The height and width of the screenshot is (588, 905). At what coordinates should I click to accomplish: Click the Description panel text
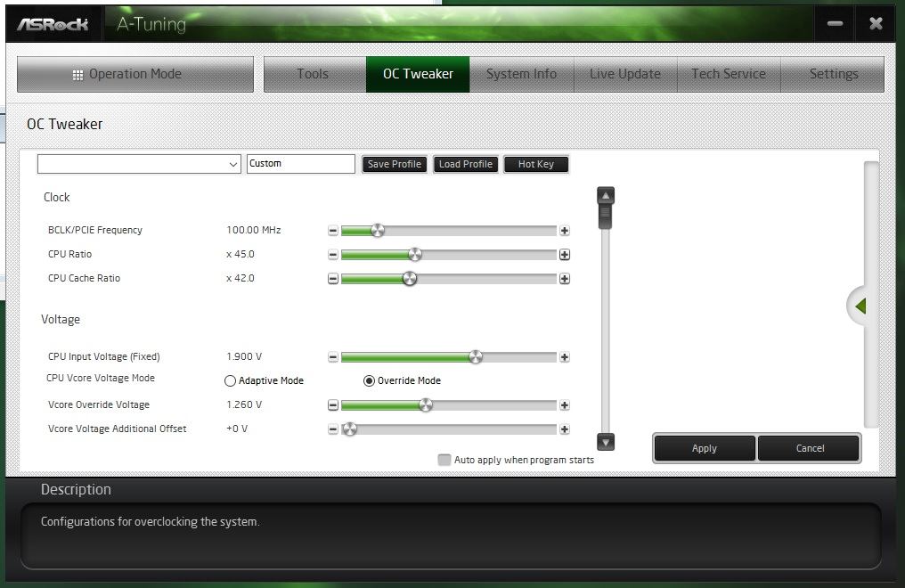pyautogui.click(x=150, y=522)
